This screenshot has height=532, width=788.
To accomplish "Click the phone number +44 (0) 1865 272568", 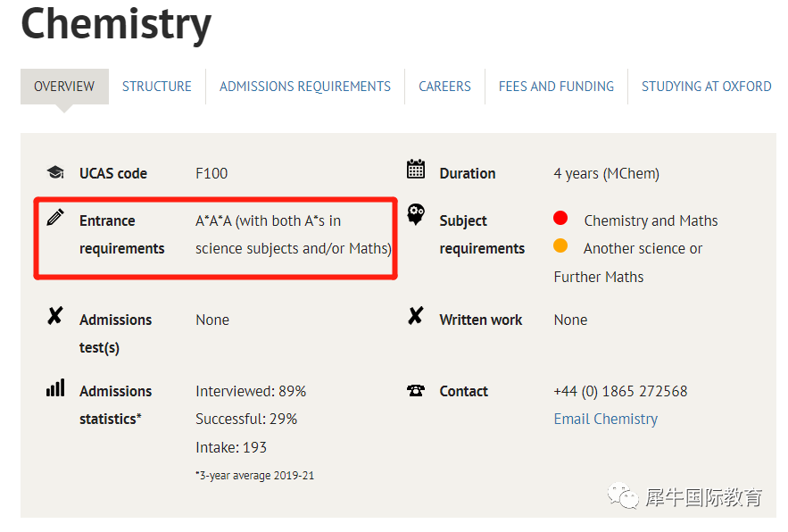I will [x=620, y=391].
